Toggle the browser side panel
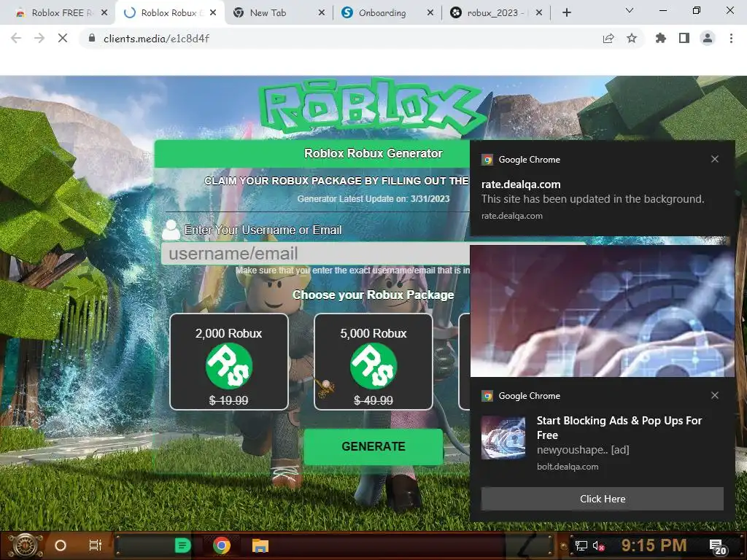This screenshot has height=560, width=747. click(x=684, y=38)
